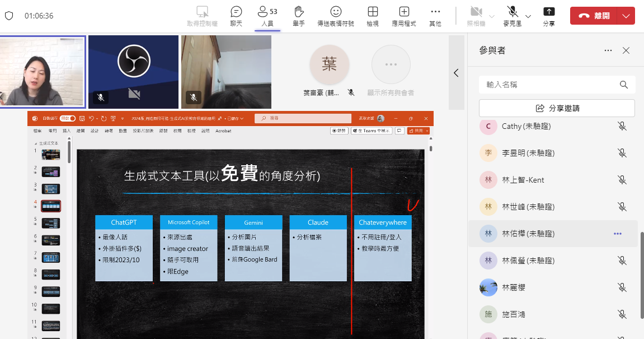Raise your hand with 舉手
The image size is (644, 339).
pyautogui.click(x=299, y=16)
